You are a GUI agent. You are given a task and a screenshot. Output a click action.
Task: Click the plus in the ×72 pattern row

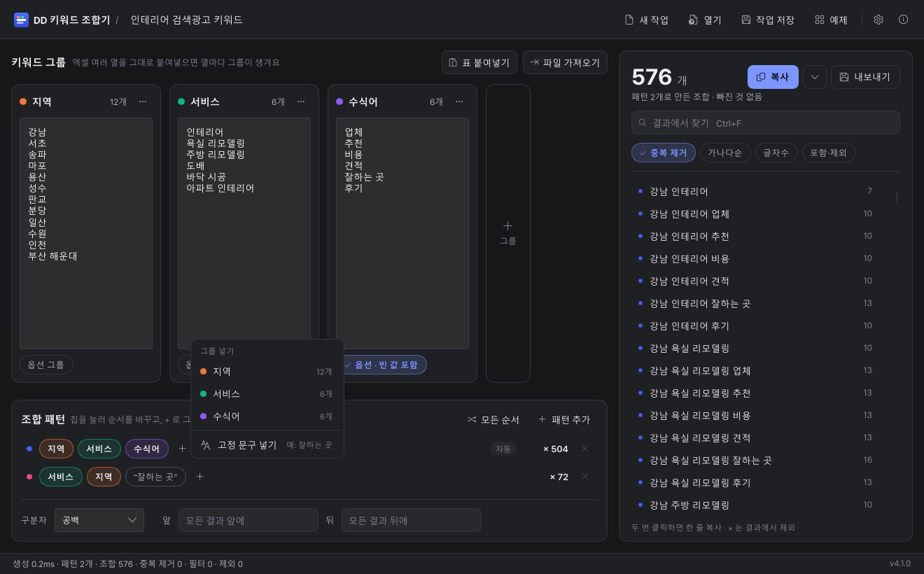pyautogui.click(x=199, y=477)
